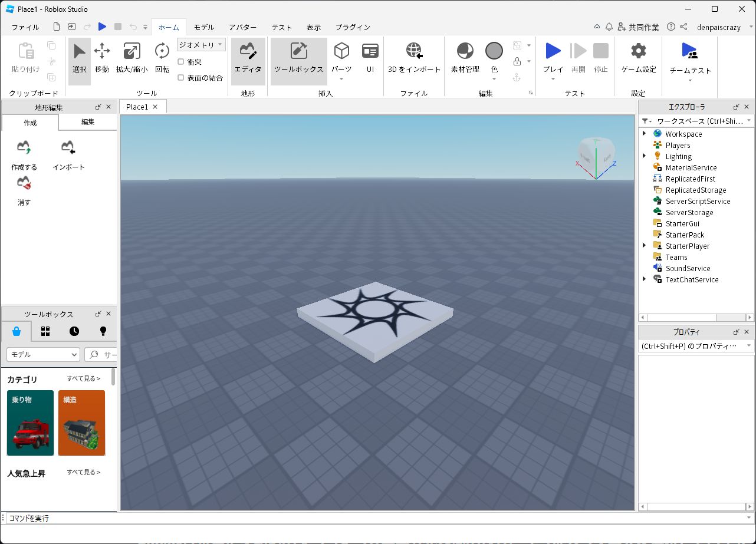Open ゲーム設定 (game settings)

coord(637,58)
